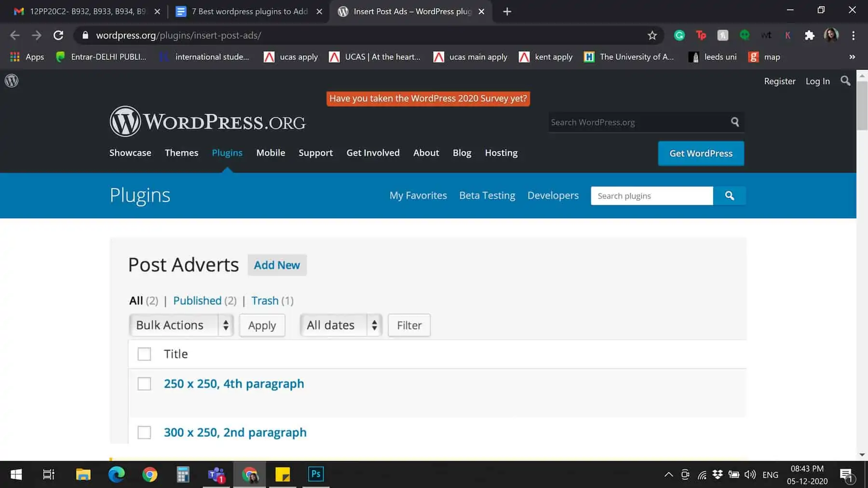868x488 pixels.
Task: Show hidden system tray icons
Action: (669, 474)
